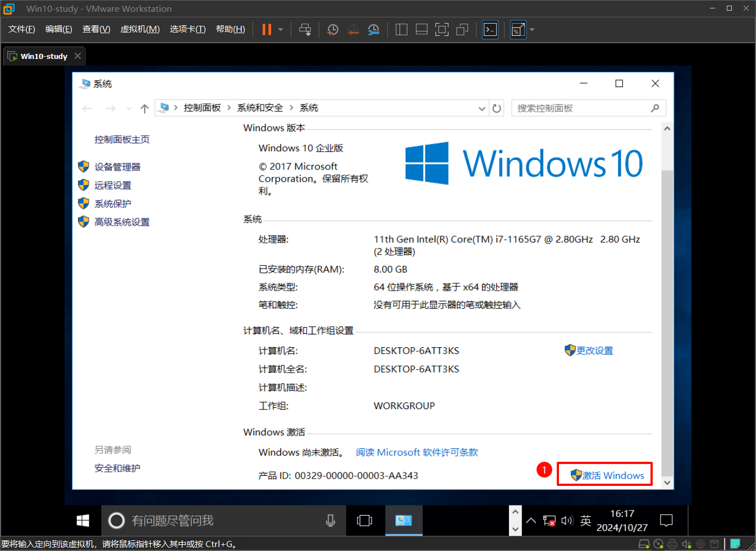Viewport: 756px width, 551px height.
Task: Take a snapshot of this virtual machine
Action: point(333,30)
